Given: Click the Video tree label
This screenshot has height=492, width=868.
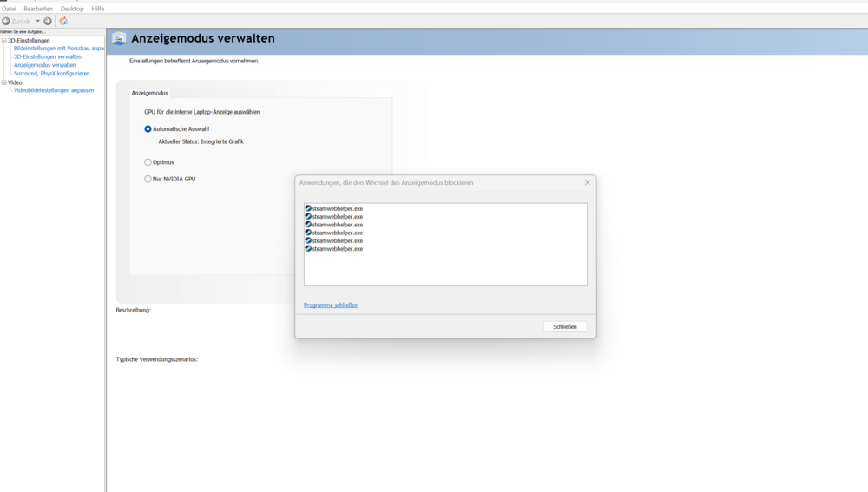Looking at the screenshot, I should pyautogui.click(x=15, y=82).
